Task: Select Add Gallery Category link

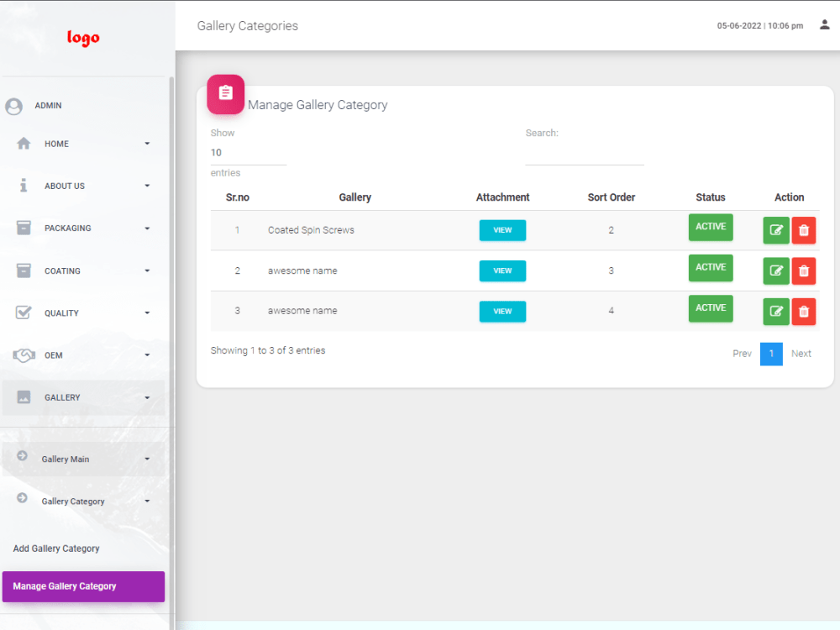Action: 56,549
